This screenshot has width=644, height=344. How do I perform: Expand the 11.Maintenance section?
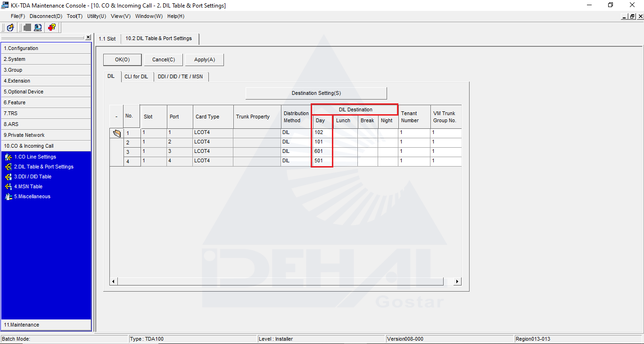tap(46, 325)
